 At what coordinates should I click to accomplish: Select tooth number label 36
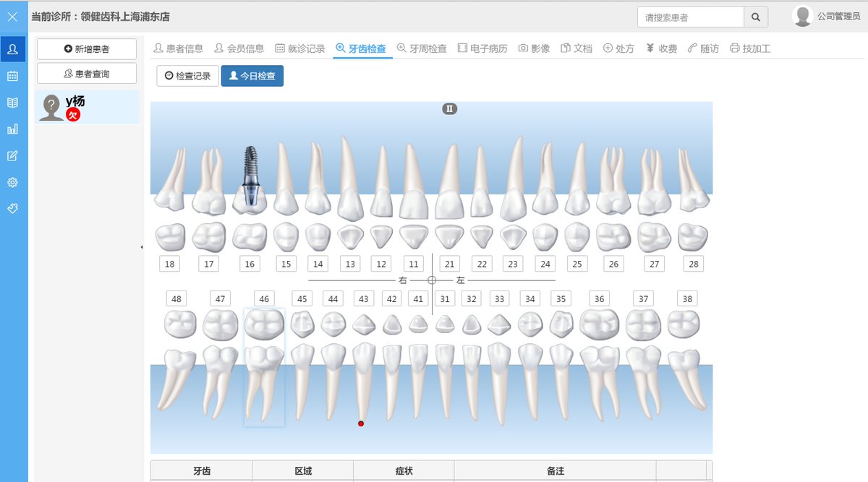pos(599,298)
